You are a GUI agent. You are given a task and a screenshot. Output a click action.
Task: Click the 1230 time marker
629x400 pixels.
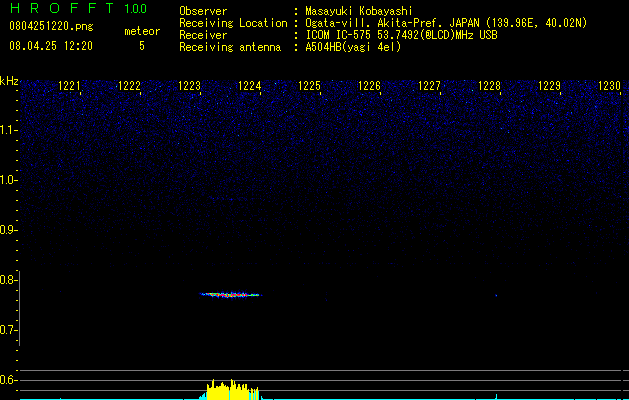(x=609, y=86)
